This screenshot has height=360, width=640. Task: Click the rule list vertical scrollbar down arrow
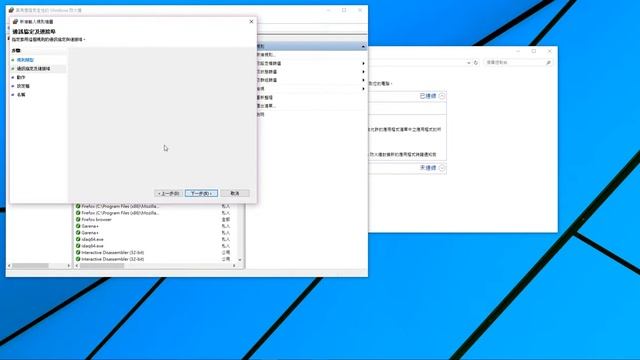pyautogui.click(x=240, y=260)
